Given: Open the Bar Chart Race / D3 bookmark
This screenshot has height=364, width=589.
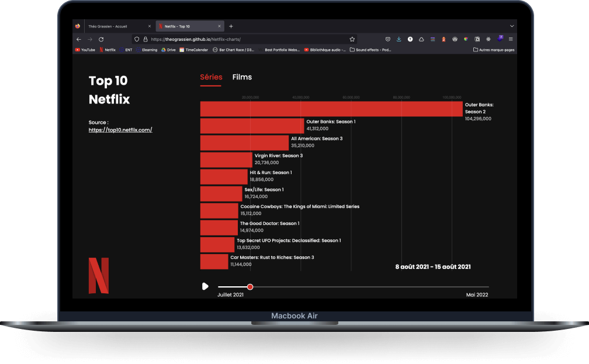Looking at the screenshot, I should [233, 50].
